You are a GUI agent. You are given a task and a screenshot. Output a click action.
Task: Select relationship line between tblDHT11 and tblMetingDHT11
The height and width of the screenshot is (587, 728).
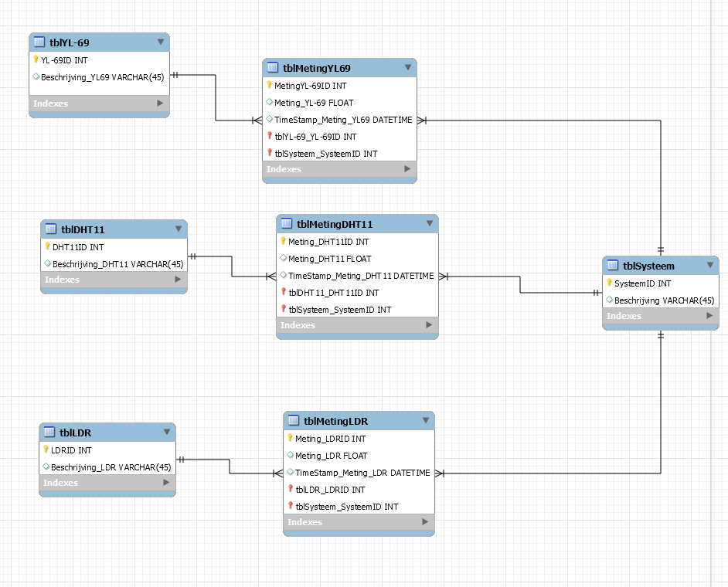coord(232,266)
